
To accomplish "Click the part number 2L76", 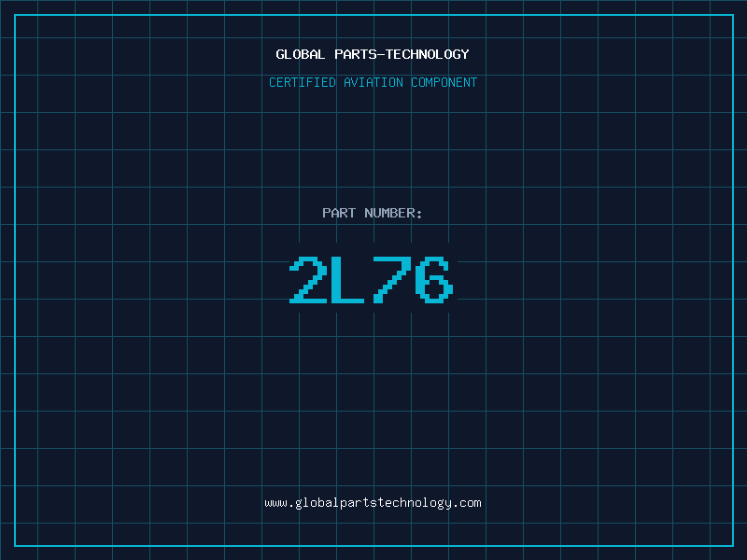I will (x=372, y=279).
